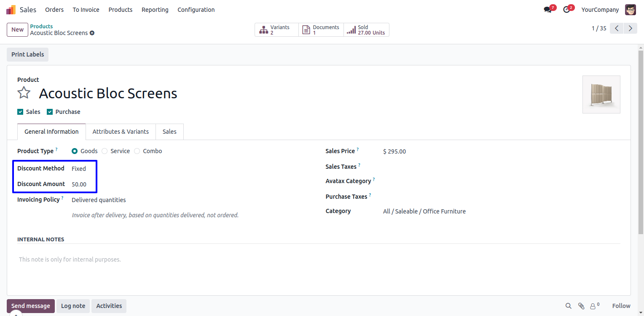This screenshot has height=316, width=644.
Task: Click the Print Labels button
Action: (x=27, y=54)
